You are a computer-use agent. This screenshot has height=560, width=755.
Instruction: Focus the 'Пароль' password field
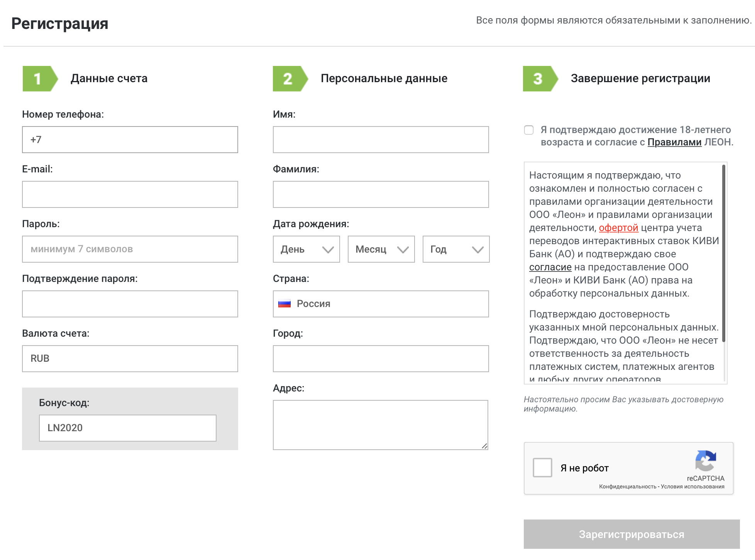[x=130, y=249]
